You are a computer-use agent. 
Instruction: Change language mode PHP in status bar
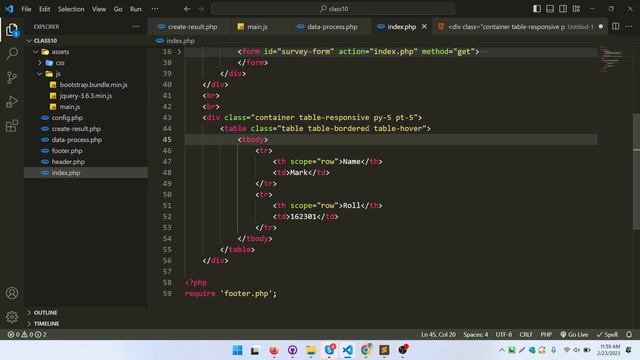coord(546,334)
